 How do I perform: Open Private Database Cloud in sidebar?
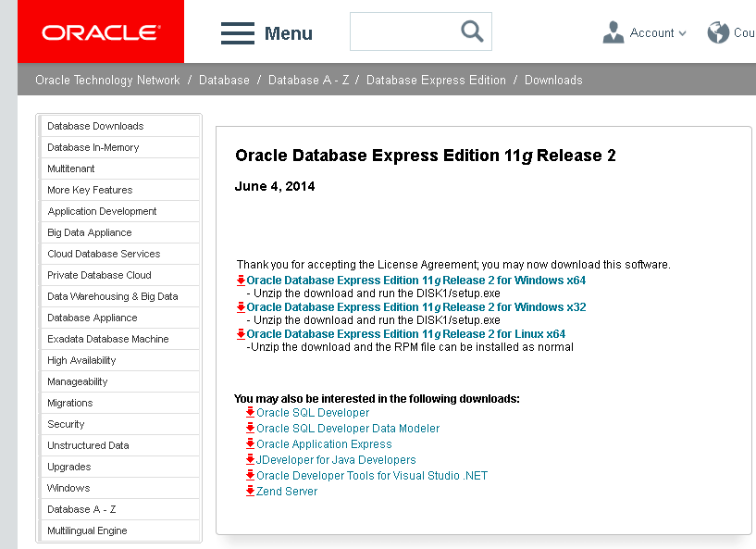point(120,275)
